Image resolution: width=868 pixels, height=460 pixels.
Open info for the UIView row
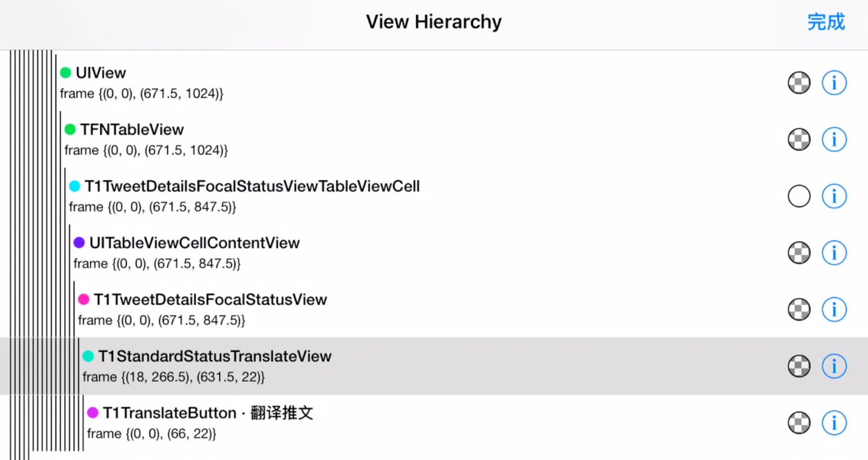pyautogui.click(x=834, y=82)
